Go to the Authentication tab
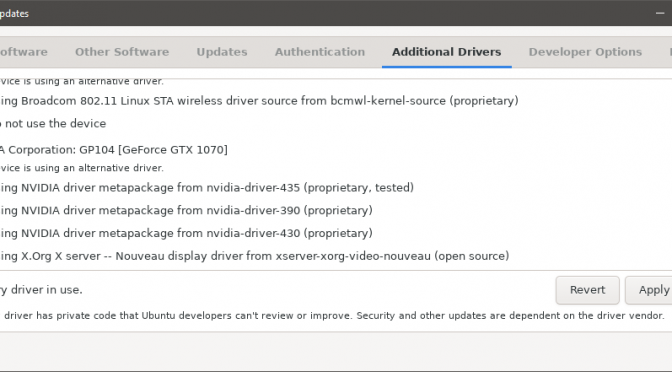Screen dimensions: 672x372 tap(320, 52)
